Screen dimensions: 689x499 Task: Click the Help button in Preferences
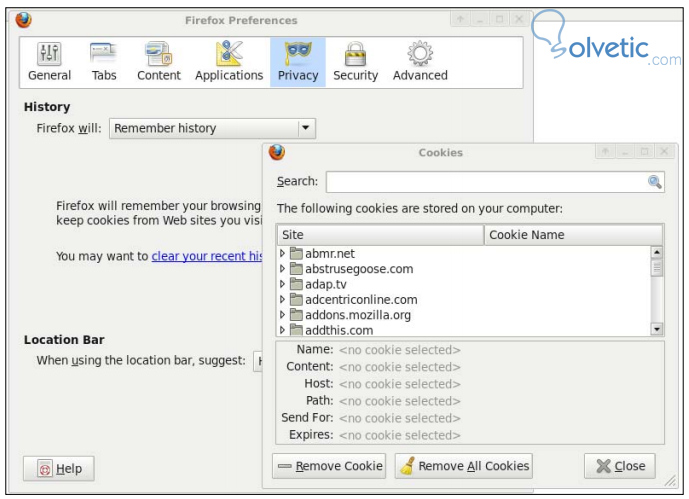tap(59, 469)
